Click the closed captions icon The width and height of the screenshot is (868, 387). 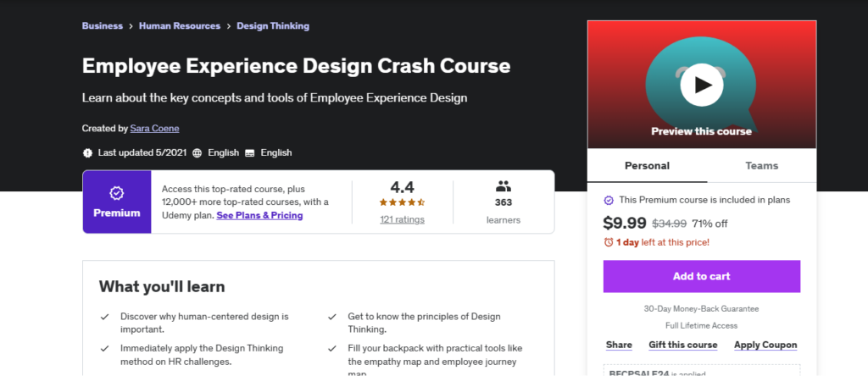250,153
